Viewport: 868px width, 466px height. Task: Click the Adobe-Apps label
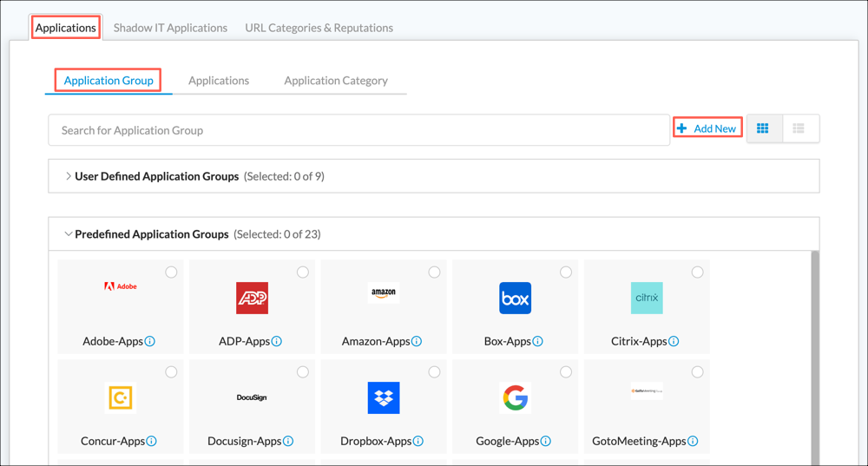tap(113, 342)
